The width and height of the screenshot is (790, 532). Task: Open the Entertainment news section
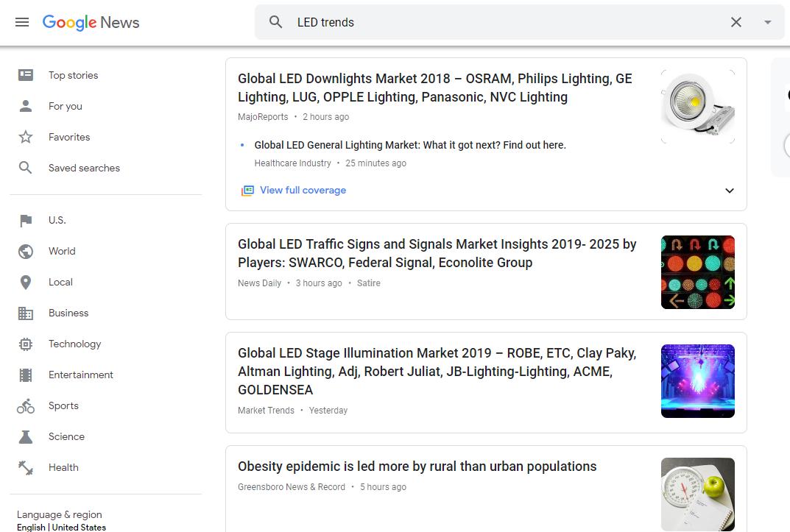point(80,375)
